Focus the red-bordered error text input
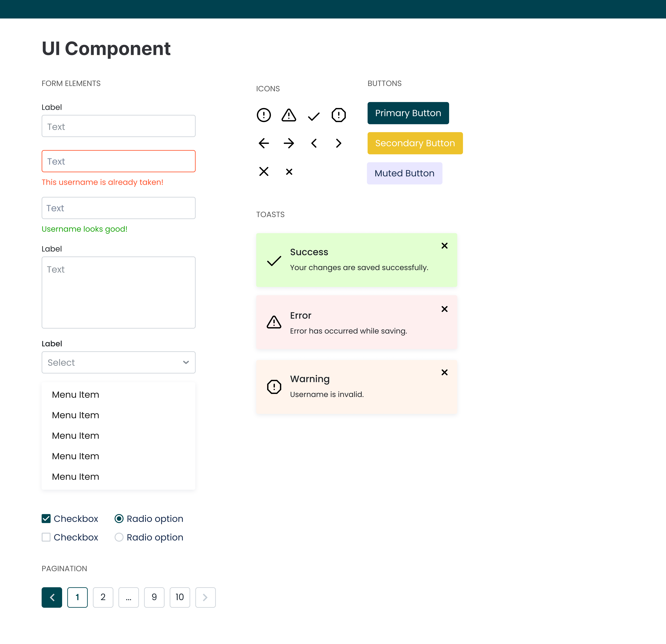The width and height of the screenshot is (666, 644). 119,161
